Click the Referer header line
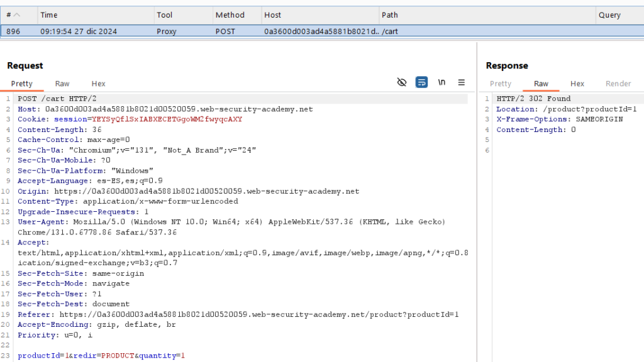644x362 pixels. coord(238,314)
